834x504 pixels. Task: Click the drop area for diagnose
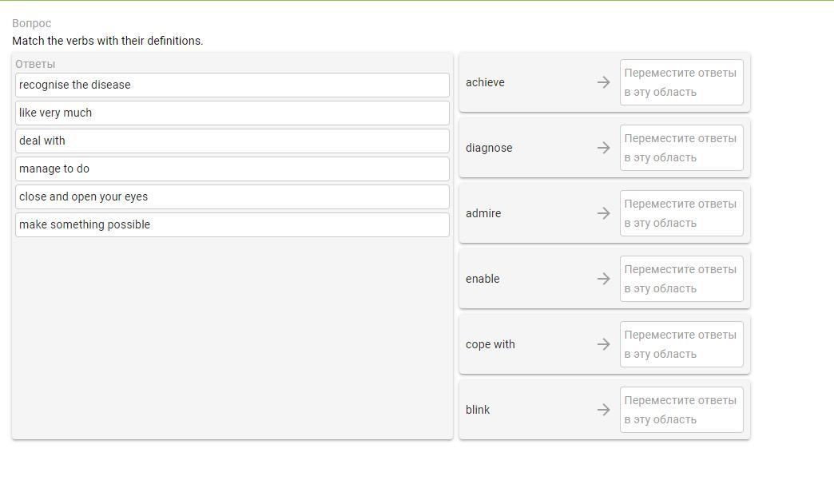click(681, 148)
